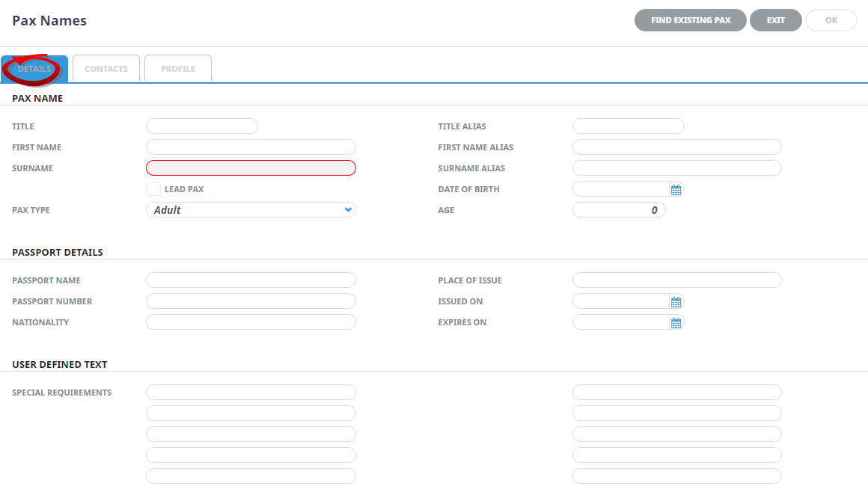Select the Age numeric field
Image resolution: width=868 pixels, height=495 pixels.
click(x=618, y=210)
